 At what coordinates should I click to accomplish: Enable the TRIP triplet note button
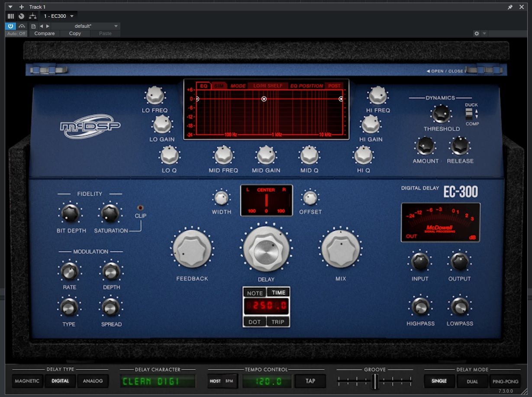(278, 322)
